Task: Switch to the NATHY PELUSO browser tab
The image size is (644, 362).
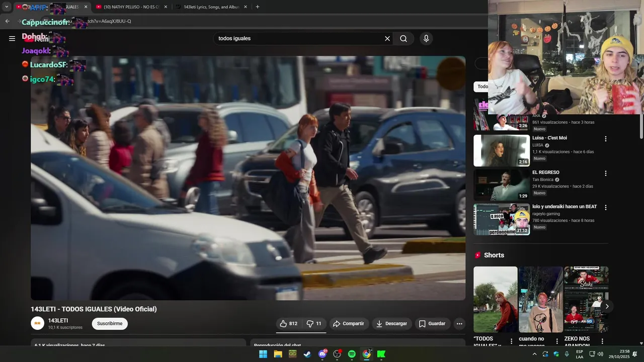Action: [x=132, y=7]
